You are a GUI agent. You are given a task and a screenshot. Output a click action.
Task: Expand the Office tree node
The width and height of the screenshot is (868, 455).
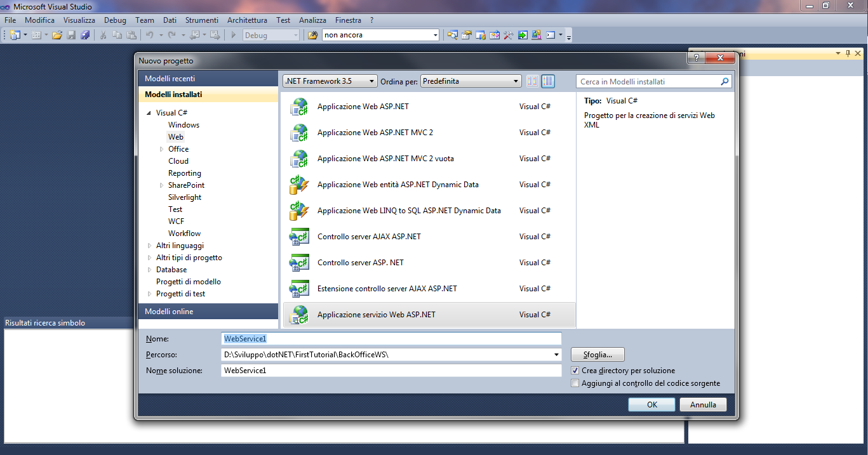(x=162, y=149)
